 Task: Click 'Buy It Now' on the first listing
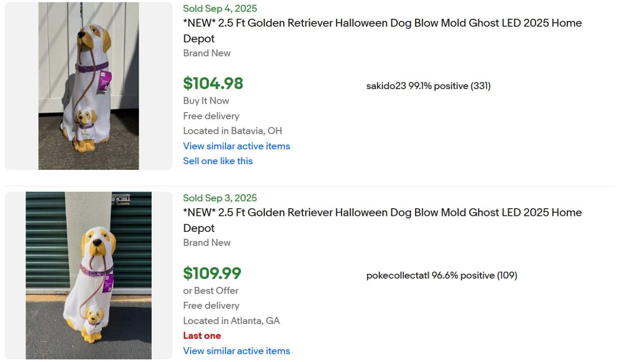[206, 101]
